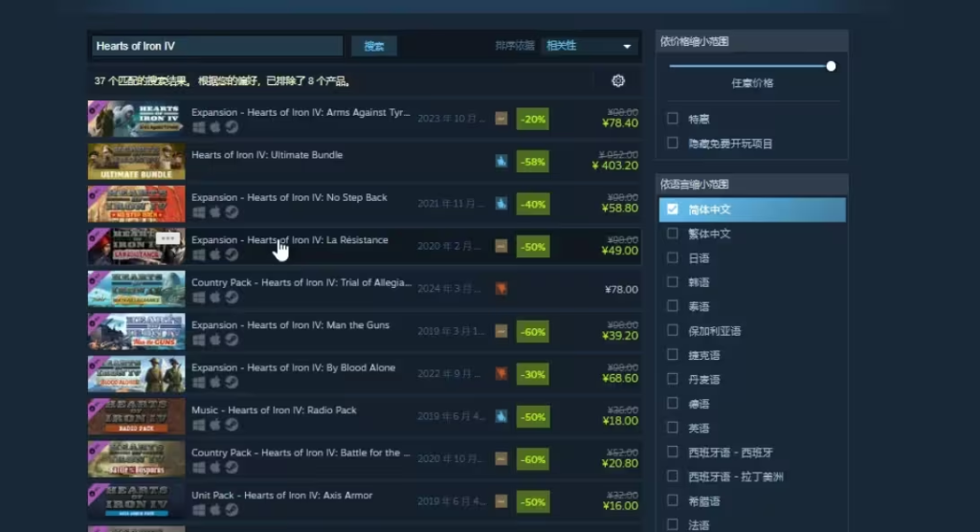Click the review icon on Battle for the Bosporus row

[x=501, y=459]
